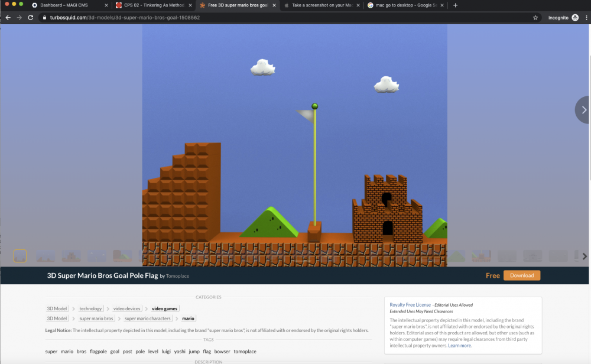This screenshot has height=364, width=591.
Task: Switch to mac go to desktop Google tab
Action: click(406, 5)
